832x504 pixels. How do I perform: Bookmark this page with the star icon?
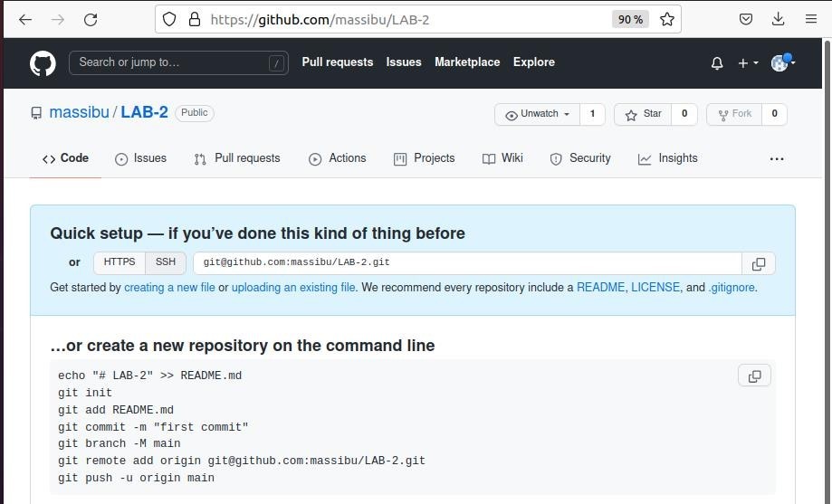(x=667, y=20)
